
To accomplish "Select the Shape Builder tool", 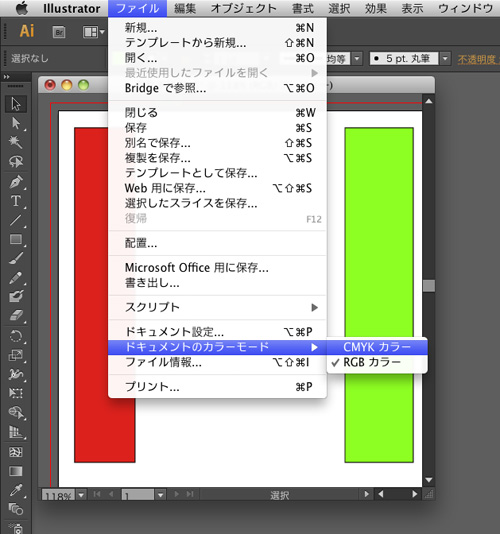I will [16, 413].
